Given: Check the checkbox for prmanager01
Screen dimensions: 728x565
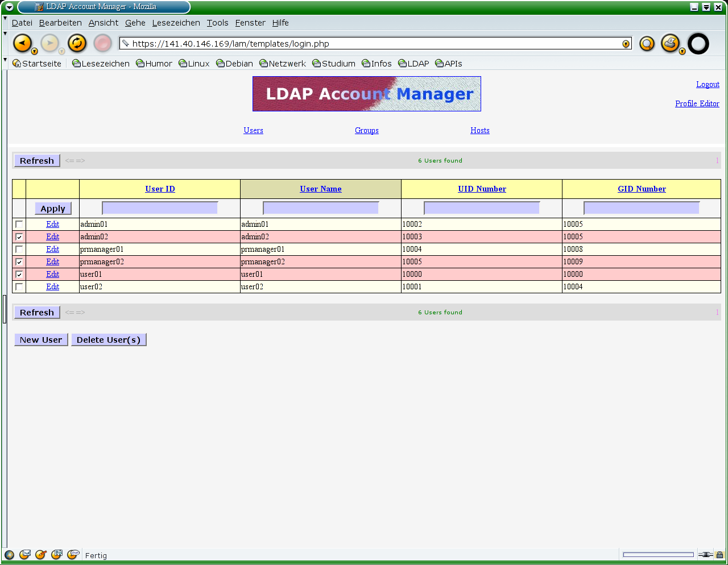Looking at the screenshot, I should (19, 250).
